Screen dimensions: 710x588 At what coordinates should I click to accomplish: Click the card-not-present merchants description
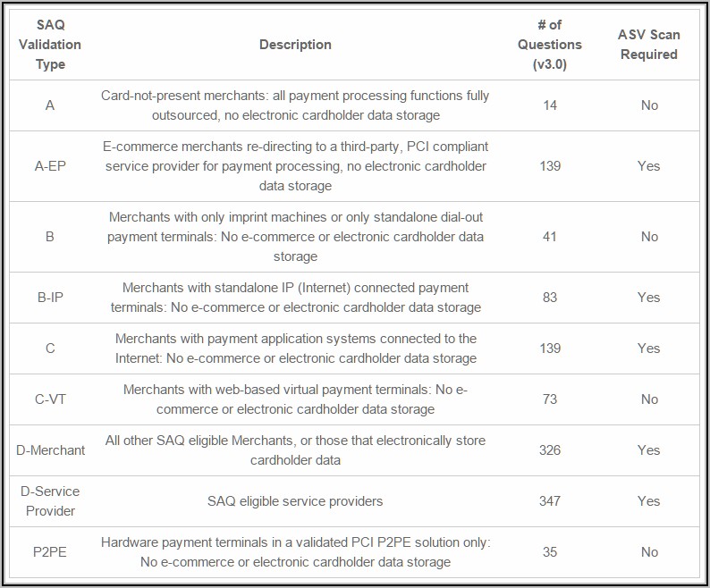[295, 105]
